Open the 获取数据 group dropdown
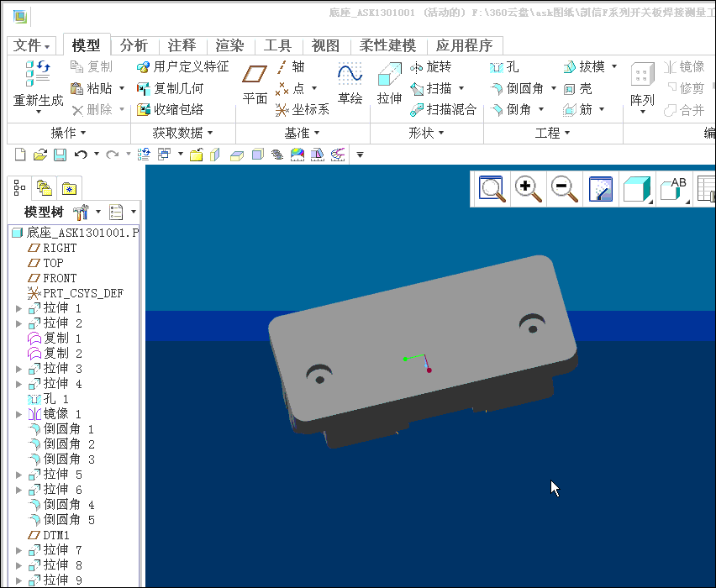 point(182,133)
